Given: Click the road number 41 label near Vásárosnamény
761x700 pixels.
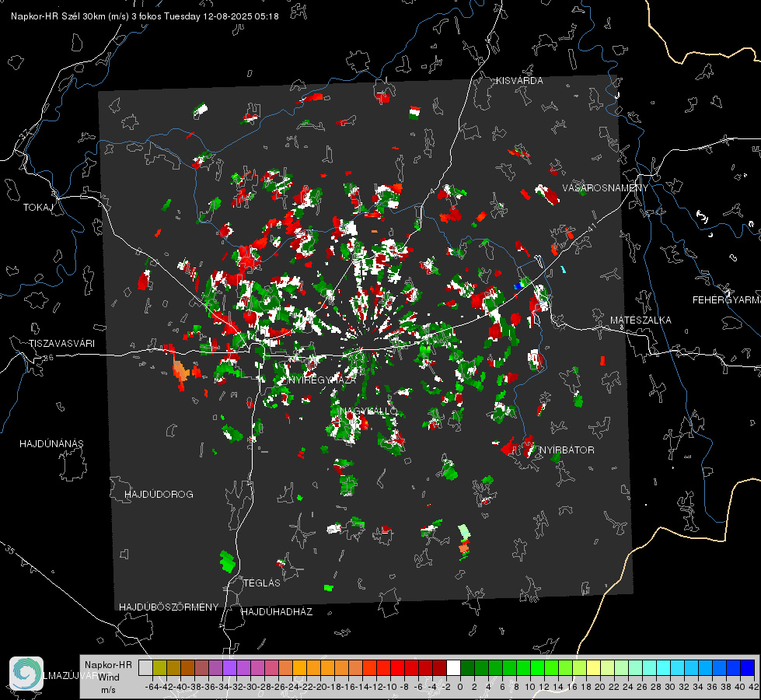Looking at the screenshot, I should coord(591,227).
